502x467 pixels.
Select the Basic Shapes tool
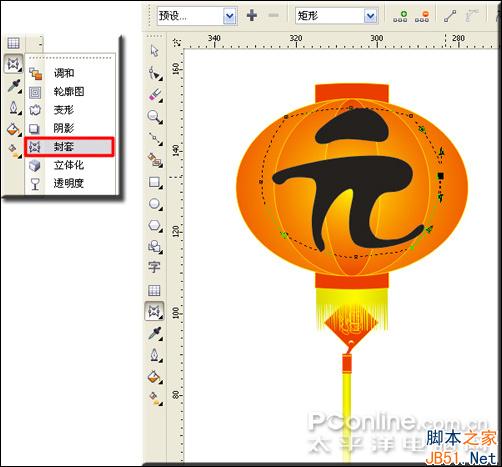[x=155, y=247]
